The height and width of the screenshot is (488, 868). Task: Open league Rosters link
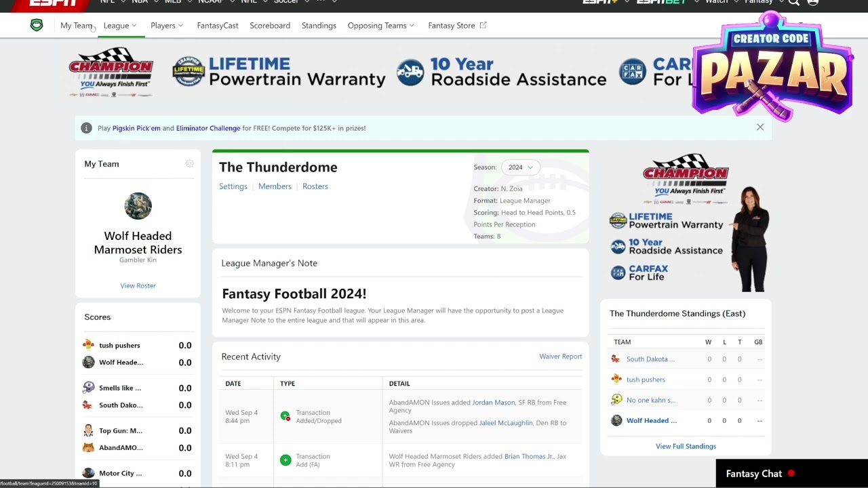tap(315, 186)
